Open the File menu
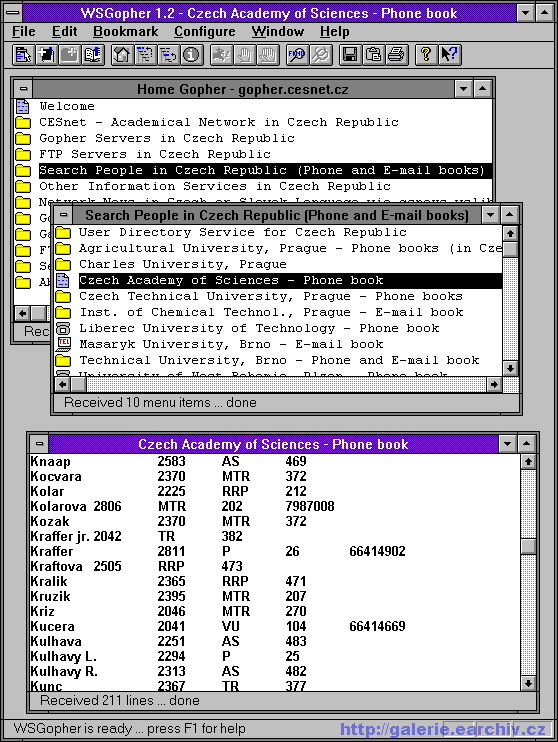 [x=24, y=32]
